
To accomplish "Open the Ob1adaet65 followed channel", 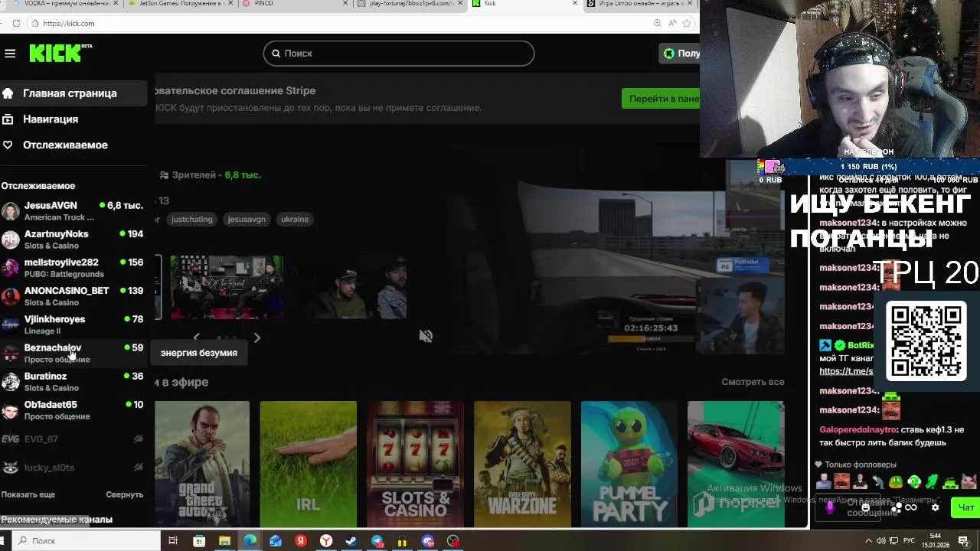I will point(73,410).
